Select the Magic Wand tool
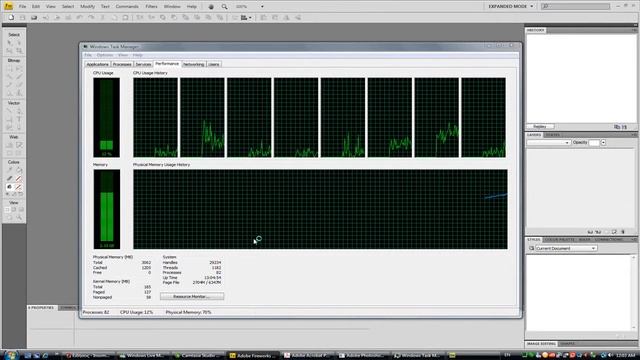Viewport: 640px width, 360px height. pyautogui.click(x=9, y=76)
